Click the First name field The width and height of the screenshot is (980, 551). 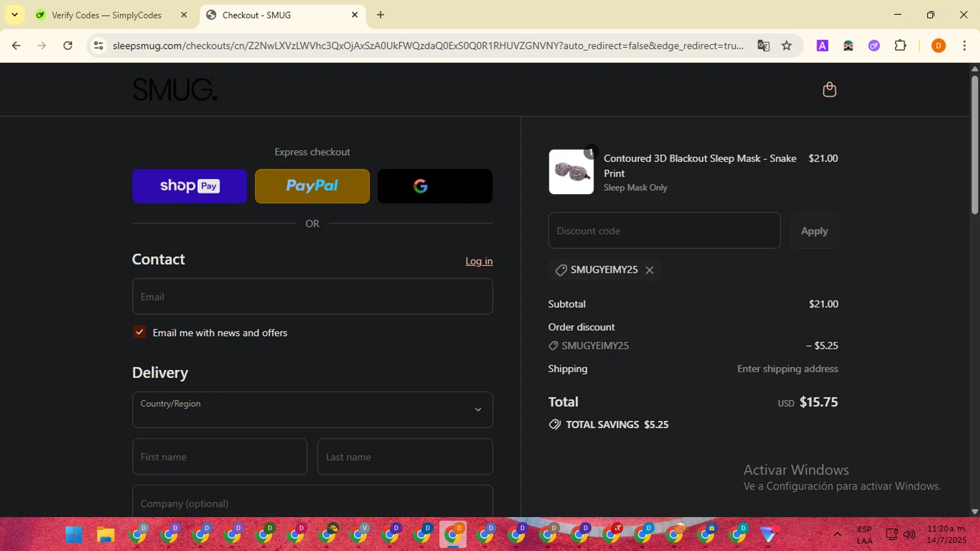click(x=220, y=457)
